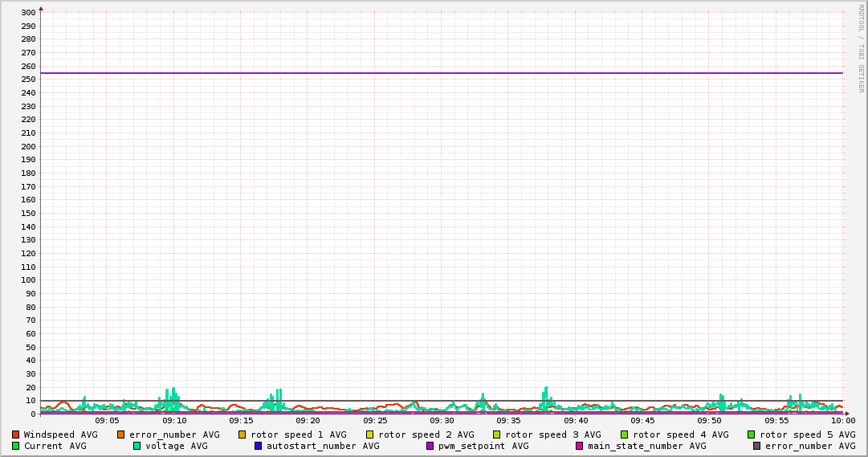Click the pink main_state_number AVG swatch
This screenshot has width=868, height=457.
coord(580,446)
